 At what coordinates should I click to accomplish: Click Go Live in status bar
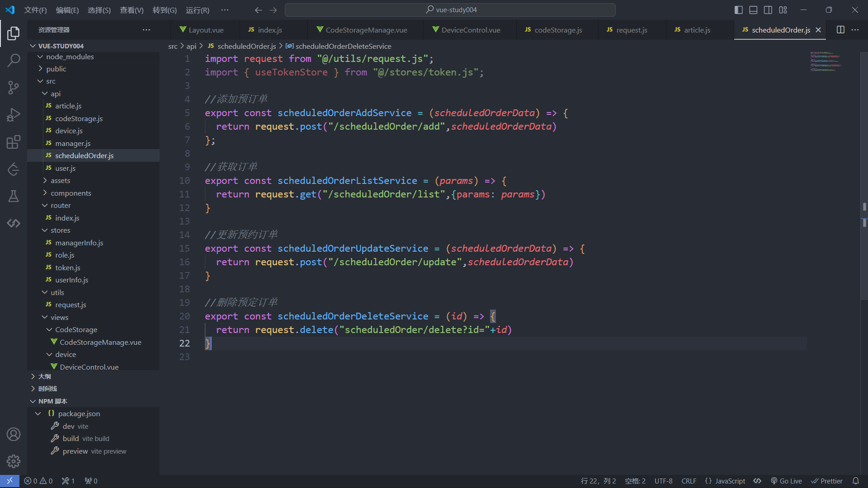[x=787, y=481]
